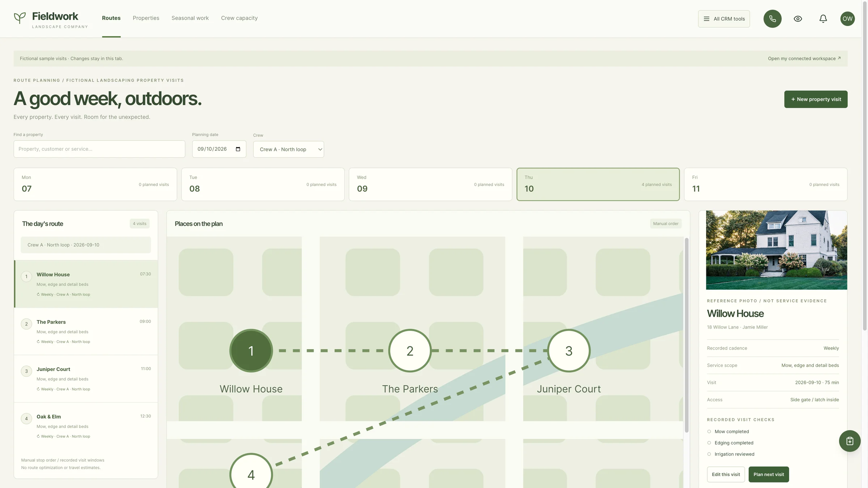
Task: Click Edit this visit
Action: 726,475
